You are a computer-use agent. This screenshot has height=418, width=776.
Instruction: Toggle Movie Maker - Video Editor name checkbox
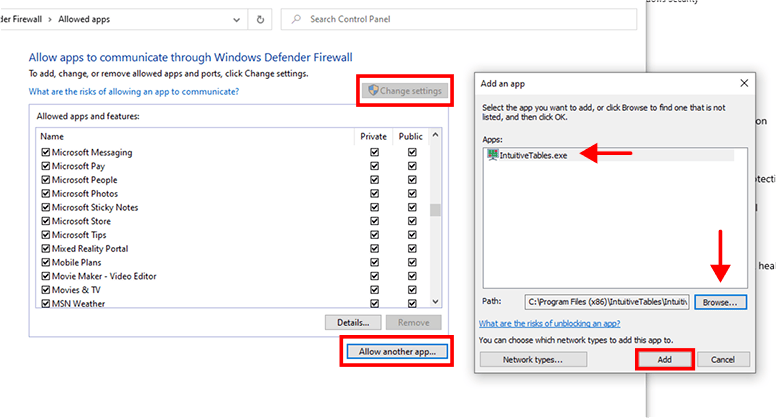(46, 276)
